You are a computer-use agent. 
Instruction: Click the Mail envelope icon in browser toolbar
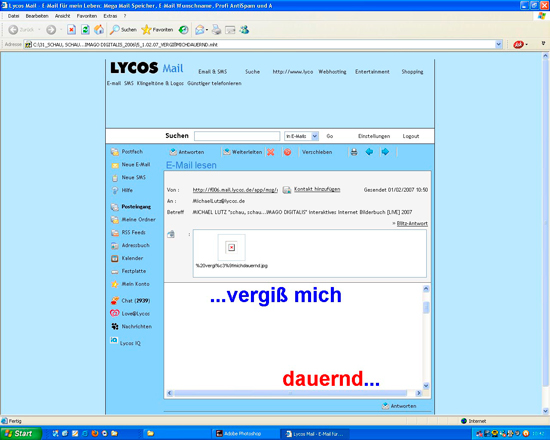click(x=200, y=30)
